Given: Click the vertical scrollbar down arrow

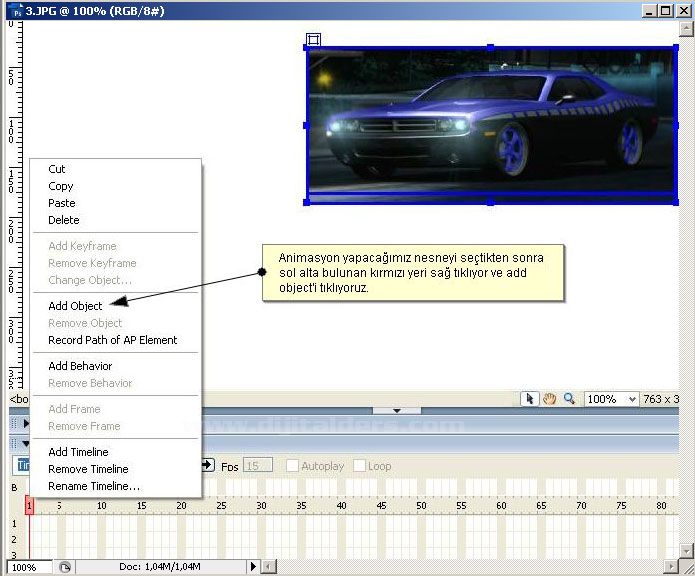Looking at the screenshot, I should (686, 552).
